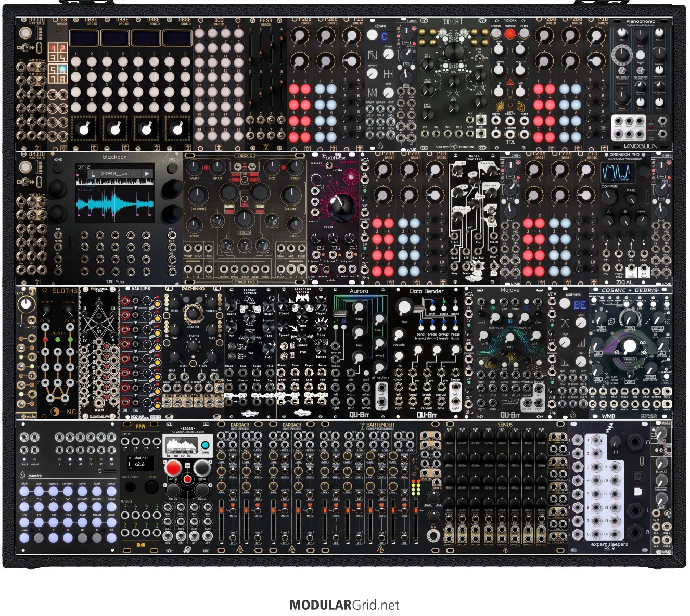Click the warp knob on Aurora
This screenshot has height=616, width=690.
(359, 307)
